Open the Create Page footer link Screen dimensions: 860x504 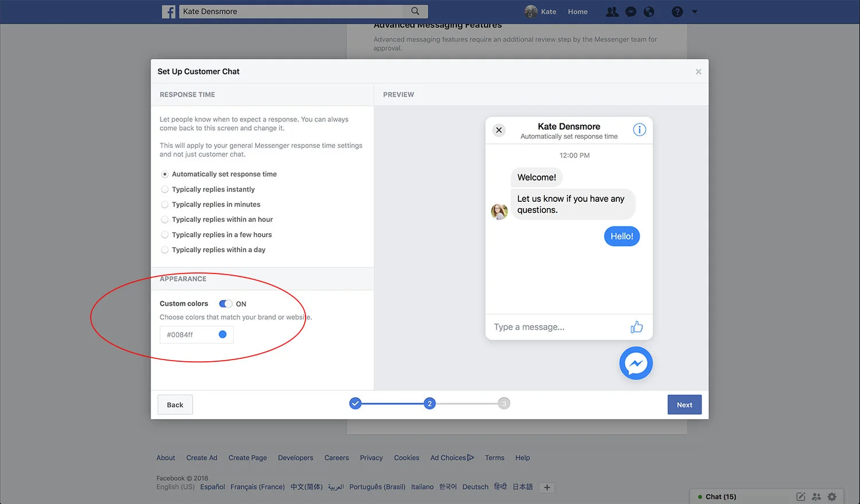tap(248, 458)
